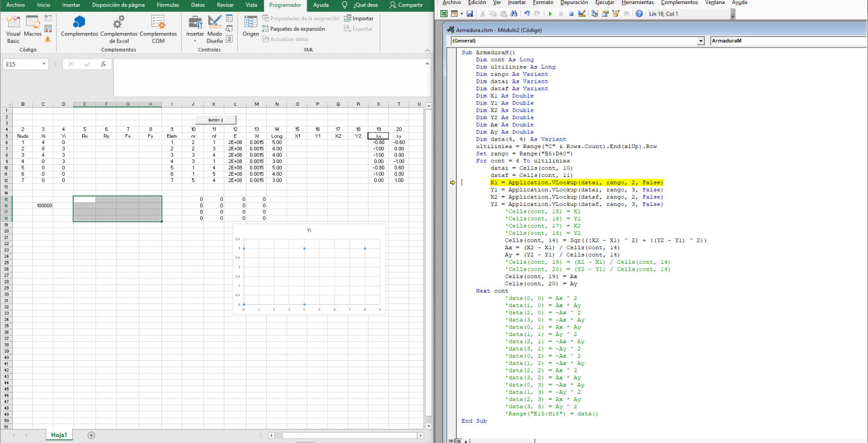Viewport: 868px width, 443px height.
Task: Click the ArmaduraM procedure box
Action: point(788,41)
